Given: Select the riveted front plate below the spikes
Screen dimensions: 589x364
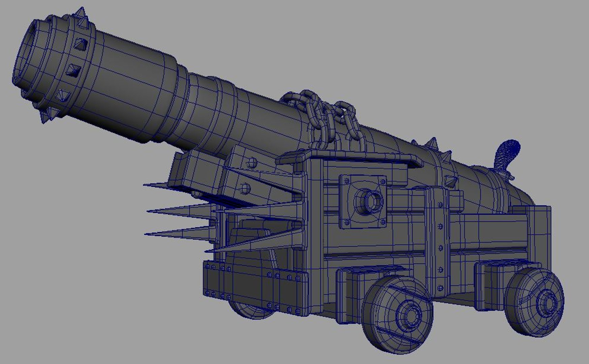Looking at the screenshot, I should pyautogui.click(x=255, y=288).
